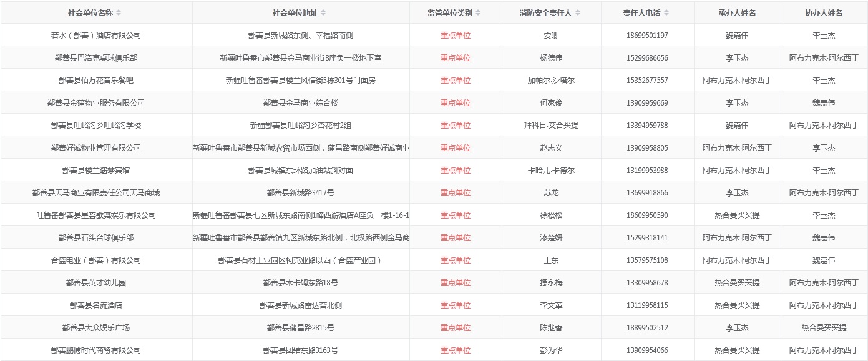Screen dimensions: 868x361
Task: Click address 鄯善县蒲昌路2815号
Action: coord(301,328)
